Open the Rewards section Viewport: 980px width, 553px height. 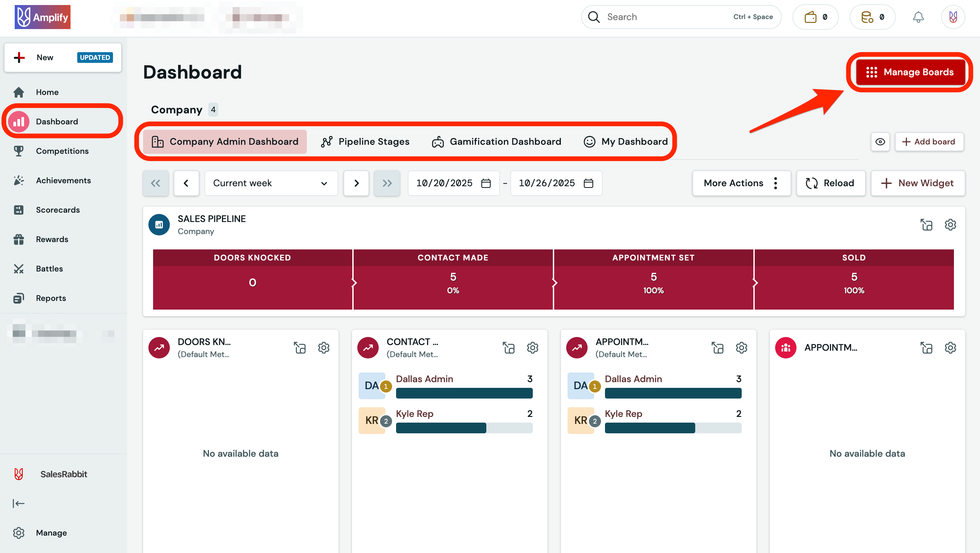[x=52, y=239]
